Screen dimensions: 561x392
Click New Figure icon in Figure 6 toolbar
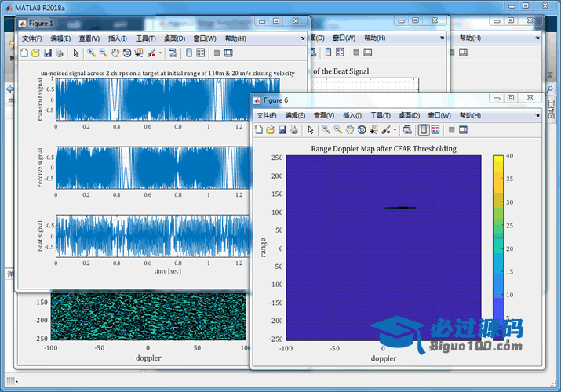[259, 130]
